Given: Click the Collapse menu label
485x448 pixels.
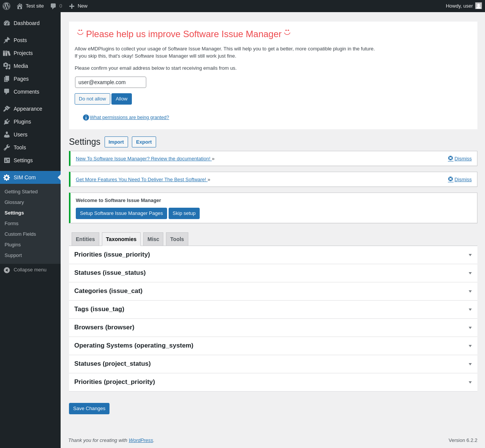Looking at the screenshot, I should click(x=30, y=270).
